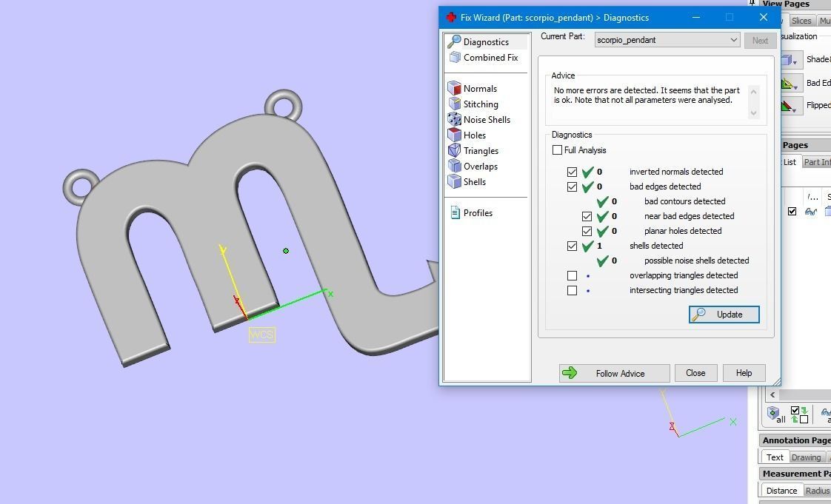Minimize the Fix Wizard dialog
831x504 pixels.
point(696,18)
